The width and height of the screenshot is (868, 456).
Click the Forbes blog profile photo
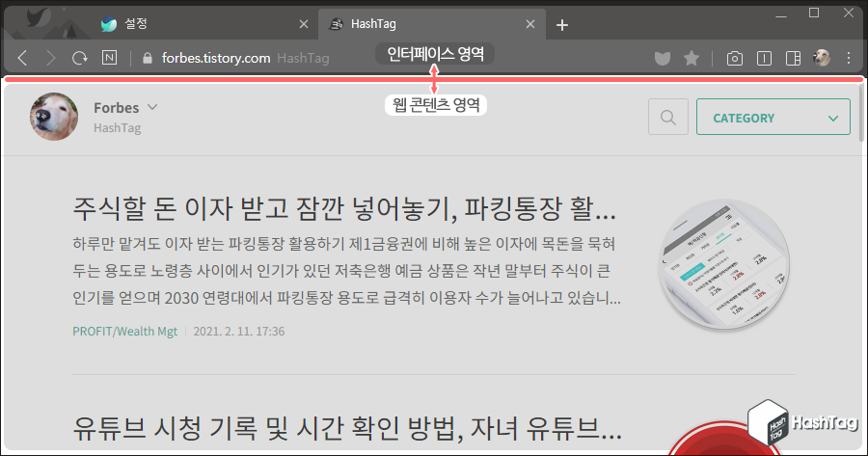point(54,117)
